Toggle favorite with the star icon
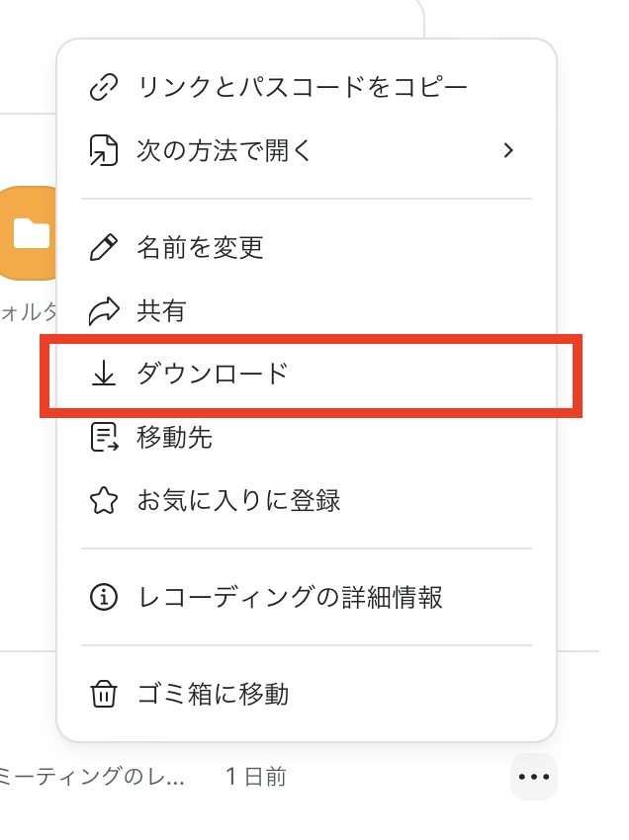Screen dimensions: 629x840 click(102, 500)
